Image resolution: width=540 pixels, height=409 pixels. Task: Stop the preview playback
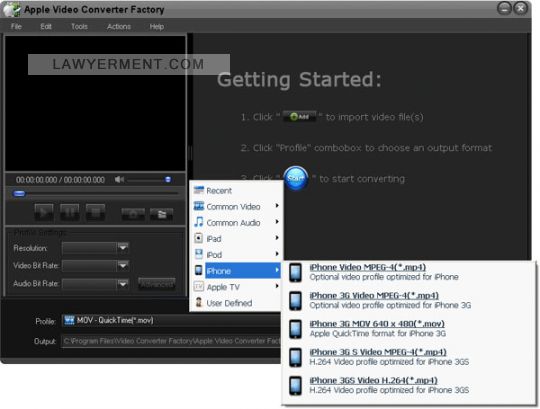click(x=95, y=212)
